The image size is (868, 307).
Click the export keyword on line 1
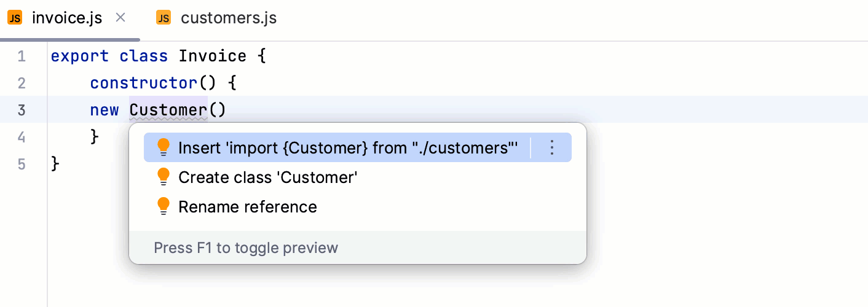(80, 56)
